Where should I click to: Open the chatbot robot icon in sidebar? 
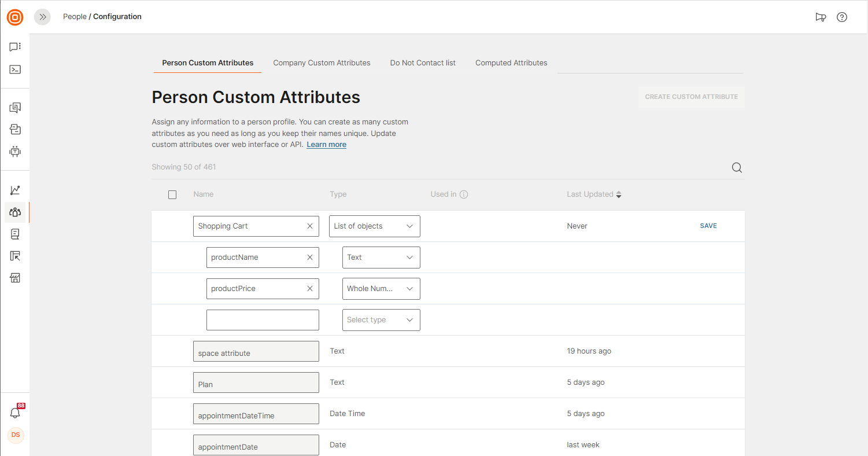tap(15, 152)
